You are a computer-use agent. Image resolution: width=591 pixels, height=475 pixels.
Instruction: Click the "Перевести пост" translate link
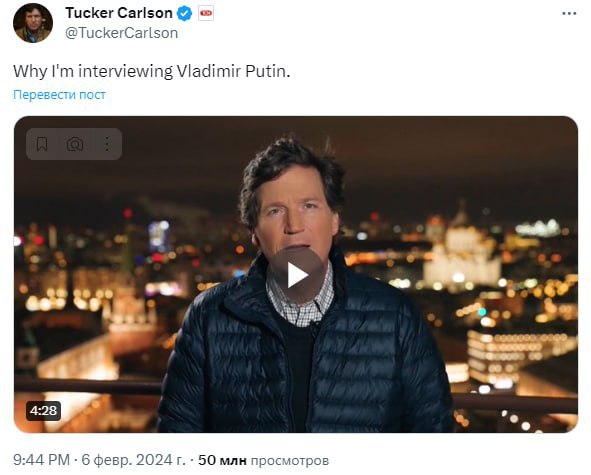pyautogui.click(x=59, y=94)
